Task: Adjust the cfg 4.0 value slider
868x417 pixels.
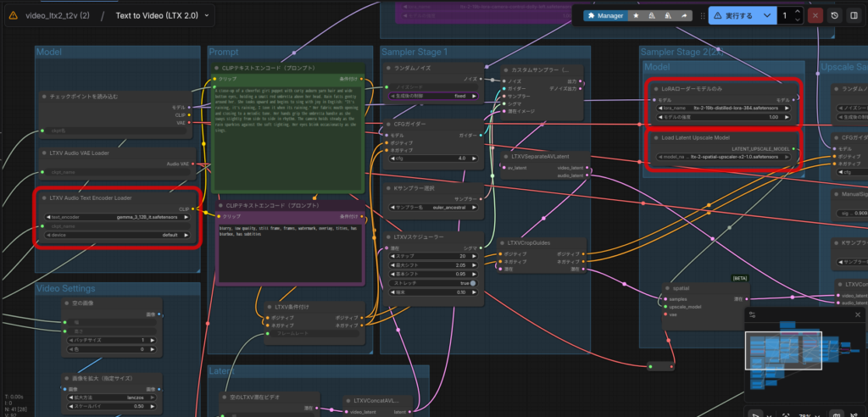Action: click(x=432, y=158)
